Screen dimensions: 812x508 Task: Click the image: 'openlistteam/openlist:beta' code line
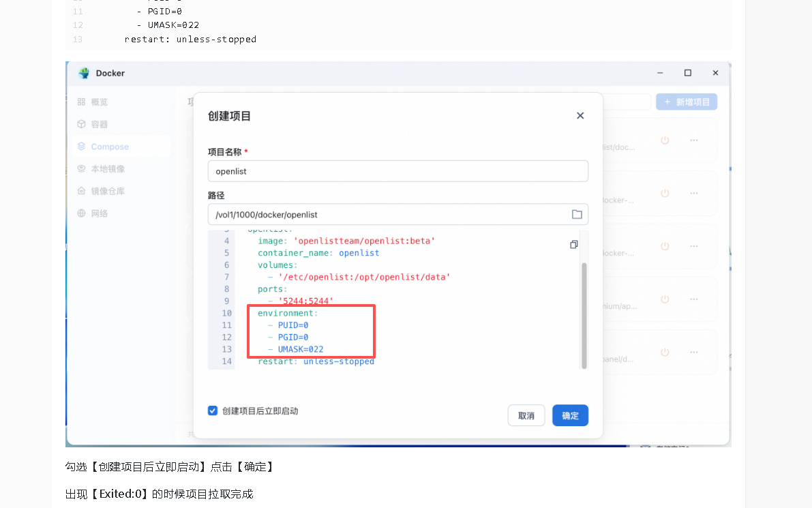tap(346, 241)
